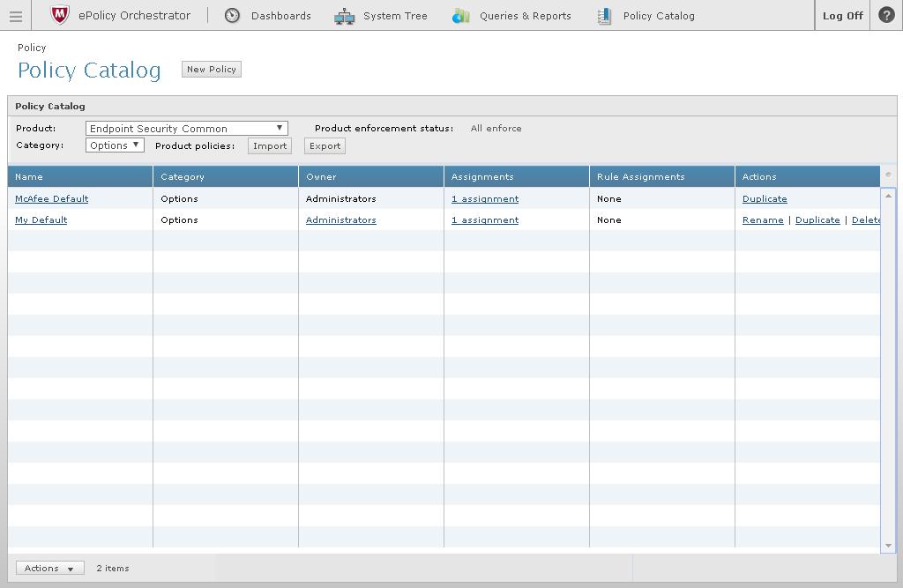The image size is (903, 588).
Task: Open the Category Options dropdown
Action: click(x=115, y=145)
